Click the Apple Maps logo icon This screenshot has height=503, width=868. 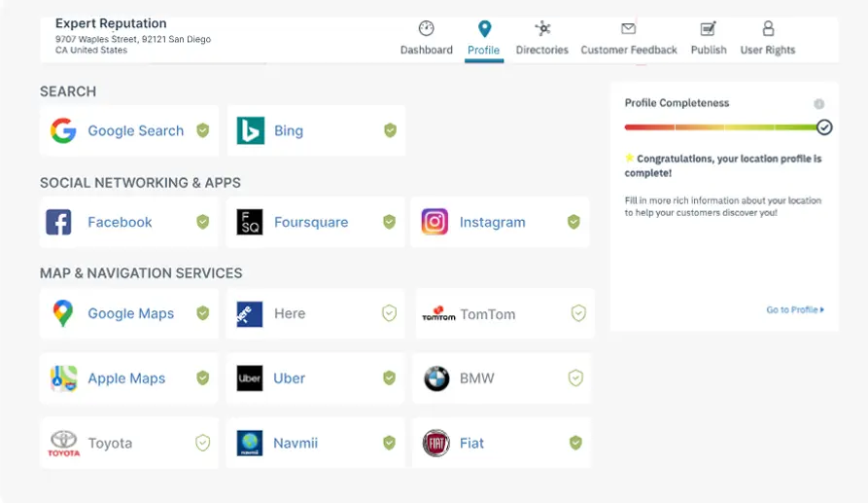[x=63, y=378]
